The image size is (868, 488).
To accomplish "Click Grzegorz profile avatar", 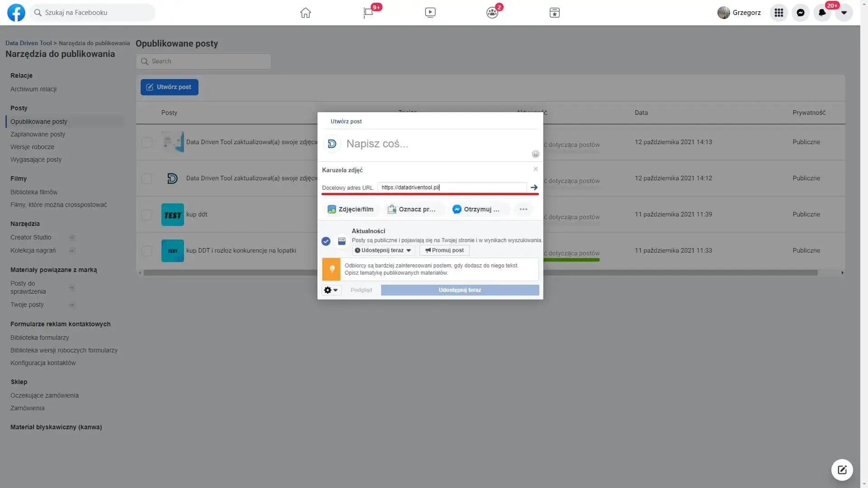I will click(x=723, y=13).
